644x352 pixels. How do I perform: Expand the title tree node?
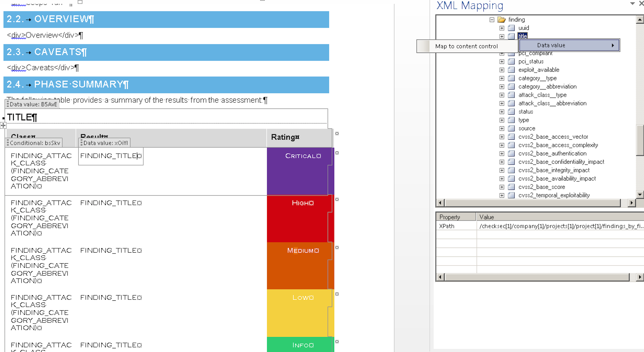pos(502,36)
